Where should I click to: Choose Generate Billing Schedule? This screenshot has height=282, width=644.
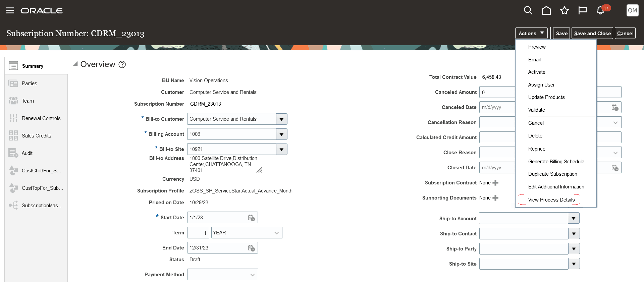(556, 162)
